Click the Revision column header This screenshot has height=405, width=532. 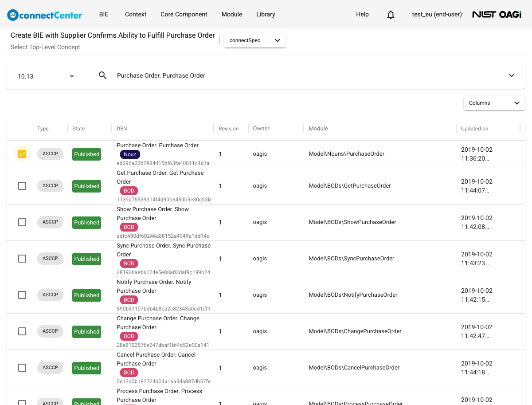tap(229, 129)
